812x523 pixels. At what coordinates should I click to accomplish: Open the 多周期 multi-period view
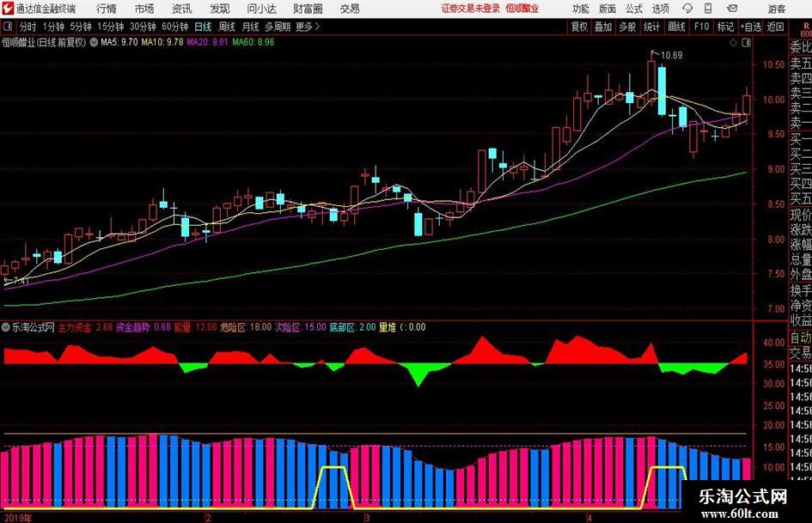(x=278, y=27)
